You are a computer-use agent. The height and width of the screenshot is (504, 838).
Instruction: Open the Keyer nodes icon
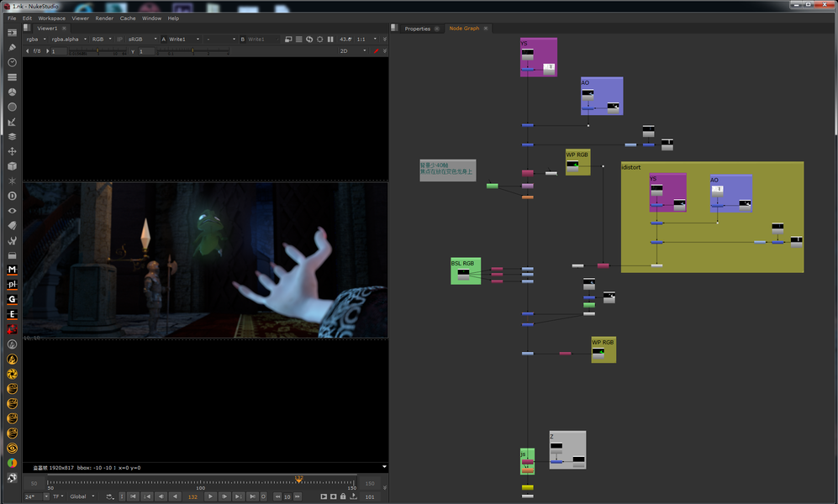[12, 122]
